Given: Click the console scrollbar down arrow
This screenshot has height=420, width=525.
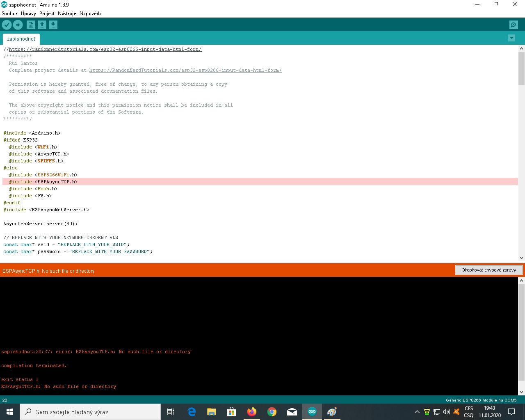Looking at the screenshot, I should 521,392.
